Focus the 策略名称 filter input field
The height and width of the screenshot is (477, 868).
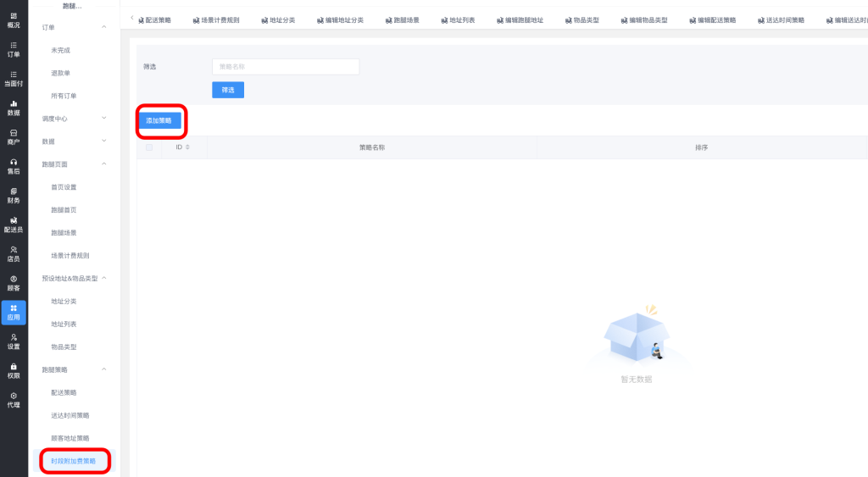coord(286,66)
